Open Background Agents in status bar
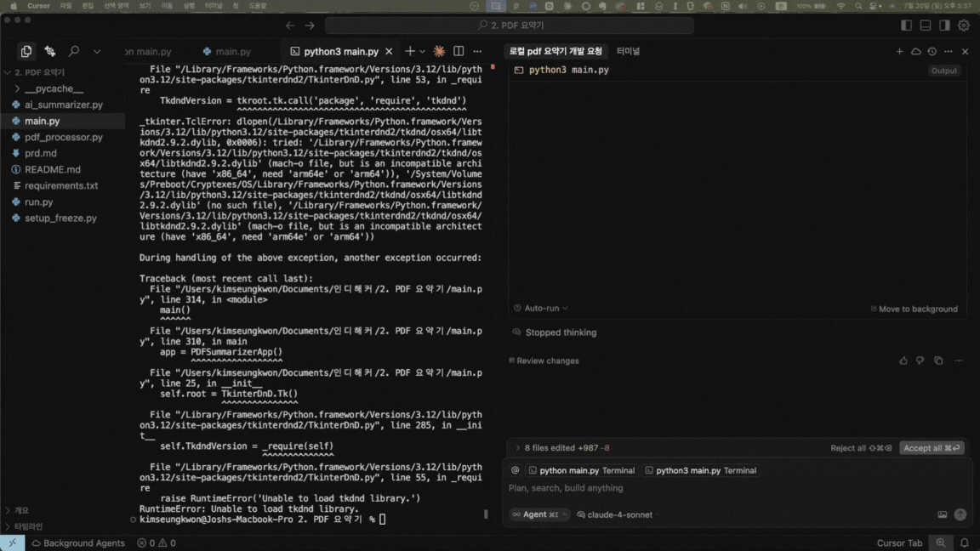Image resolution: width=980 pixels, height=551 pixels. point(77,543)
